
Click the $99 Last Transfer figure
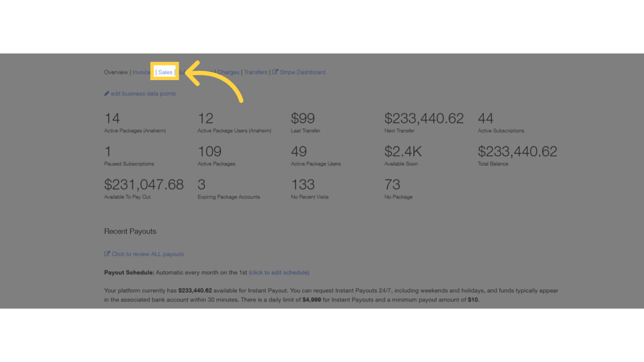coord(303,119)
